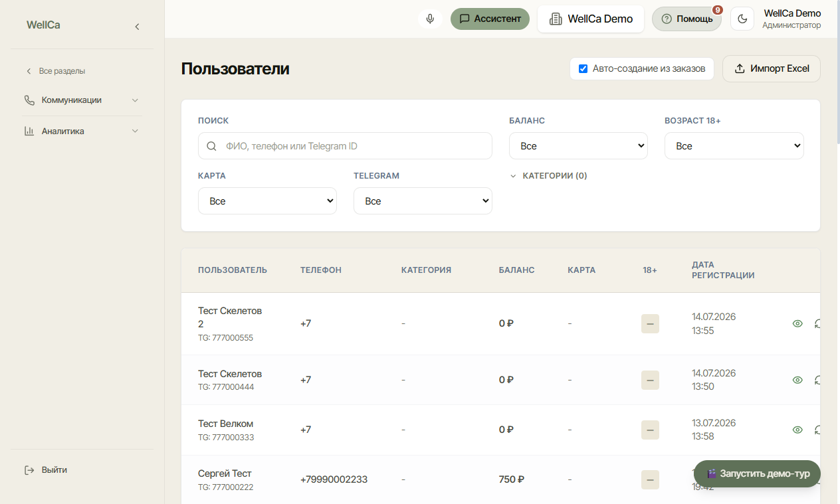Open the WellCa Demo Администратор profile
The height and width of the screenshot is (504, 840).
pyautogui.click(x=791, y=19)
